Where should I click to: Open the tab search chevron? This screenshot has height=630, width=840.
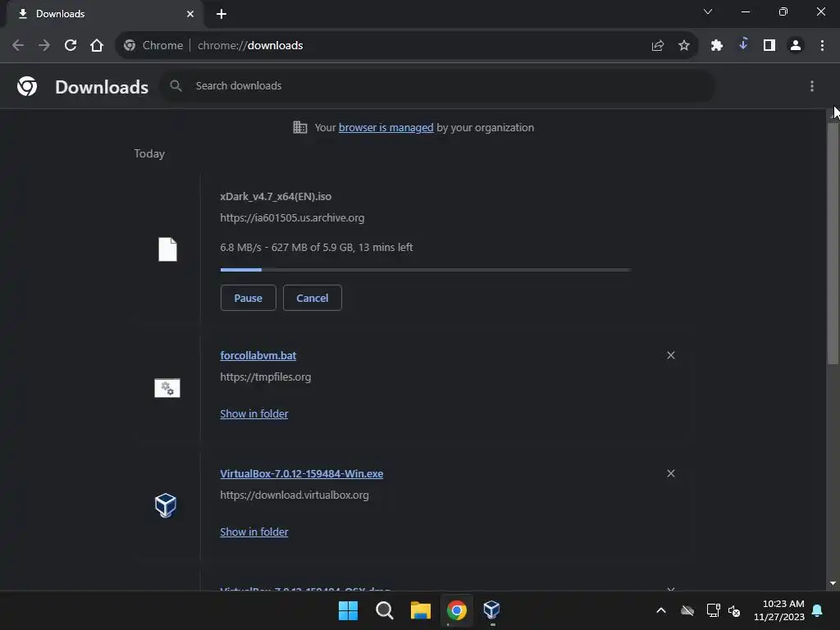708,11
